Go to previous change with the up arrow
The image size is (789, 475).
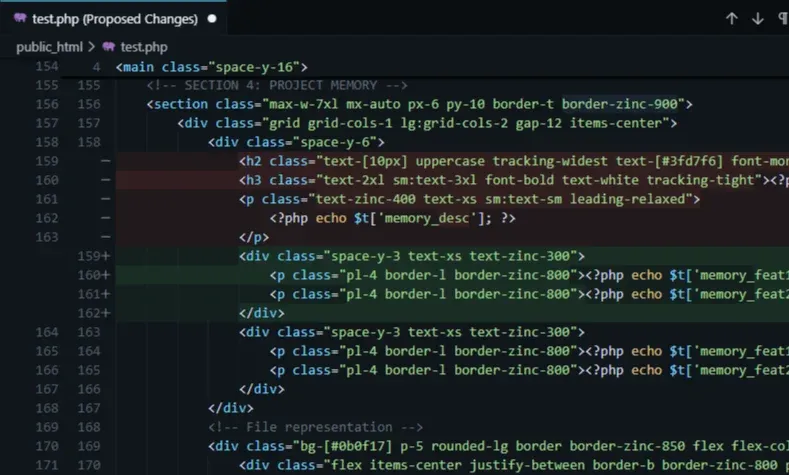(732, 19)
